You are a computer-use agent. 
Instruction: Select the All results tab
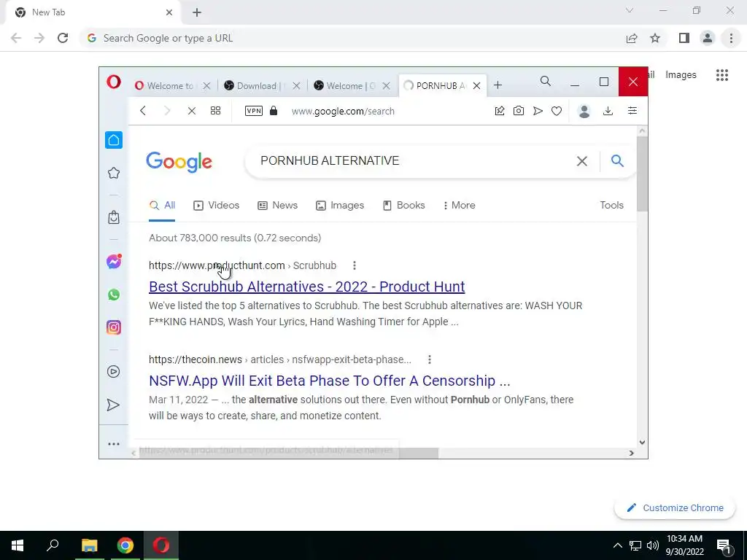[x=162, y=205]
